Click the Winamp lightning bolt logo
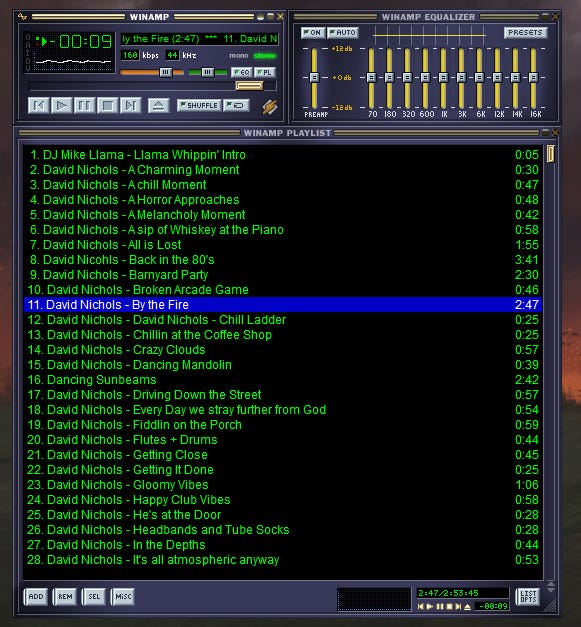The height and width of the screenshot is (627, 581). coord(270,107)
